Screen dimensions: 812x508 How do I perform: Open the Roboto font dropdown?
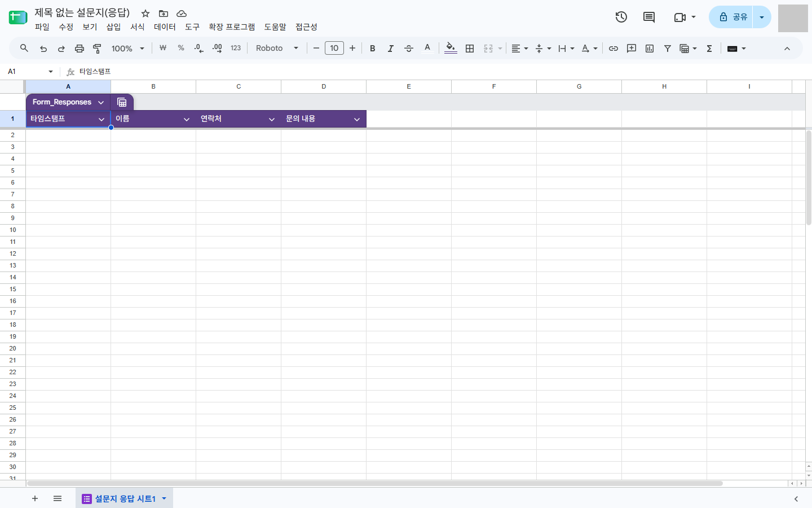[x=277, y=49]
